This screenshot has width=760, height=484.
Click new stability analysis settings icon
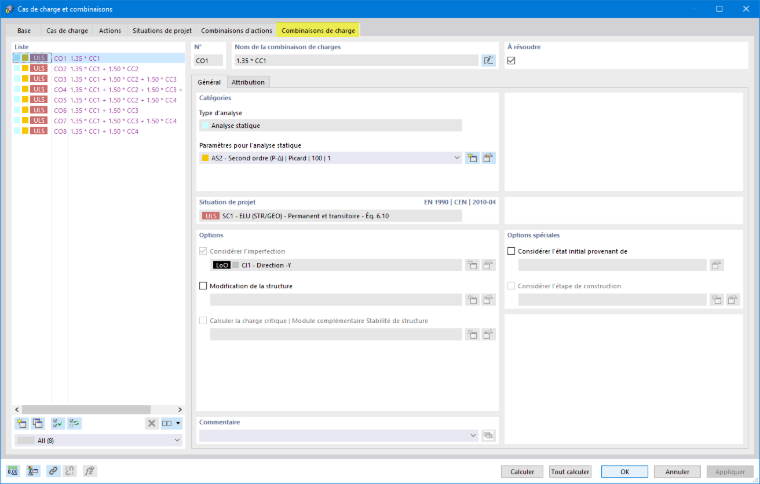coord(472,334)
